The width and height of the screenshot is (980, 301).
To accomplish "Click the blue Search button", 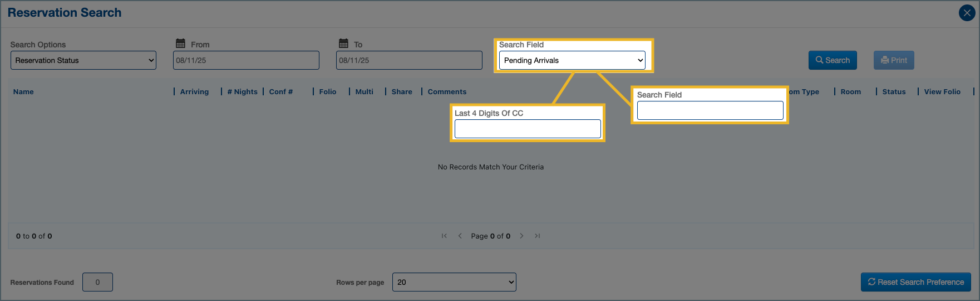I will tap(833, 60).
